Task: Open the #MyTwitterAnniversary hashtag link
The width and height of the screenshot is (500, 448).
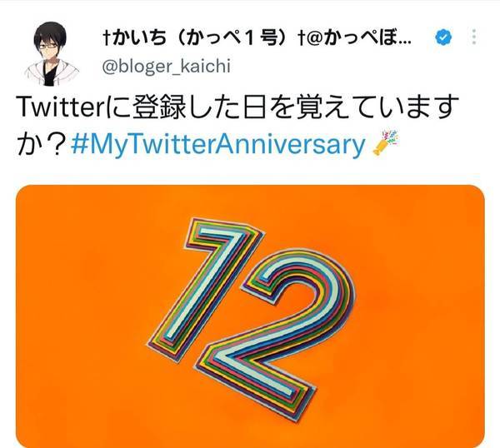Action: click(x=217, y=144)
